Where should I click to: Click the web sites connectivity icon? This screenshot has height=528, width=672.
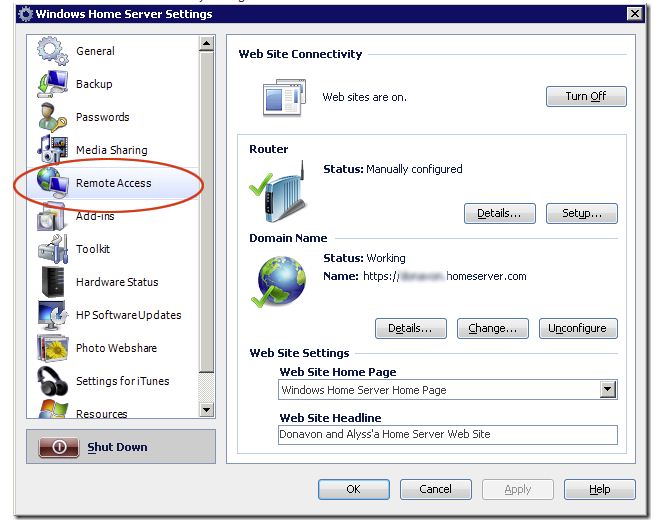[x=284, y=98]
